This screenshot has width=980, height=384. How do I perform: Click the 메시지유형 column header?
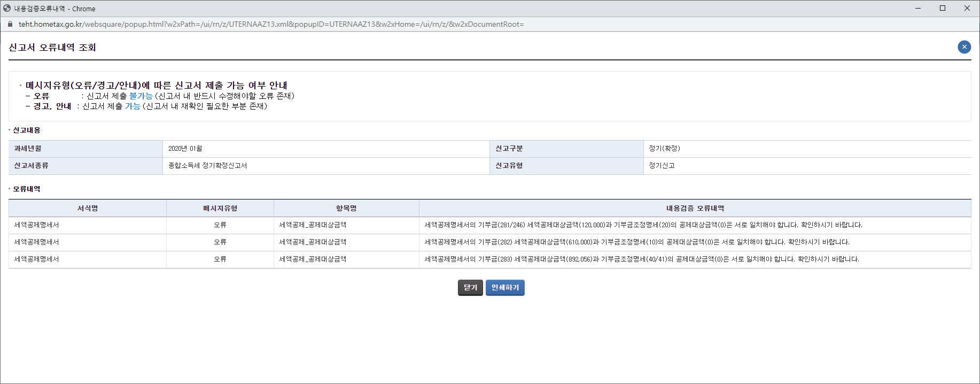click(x=220, y=208)
